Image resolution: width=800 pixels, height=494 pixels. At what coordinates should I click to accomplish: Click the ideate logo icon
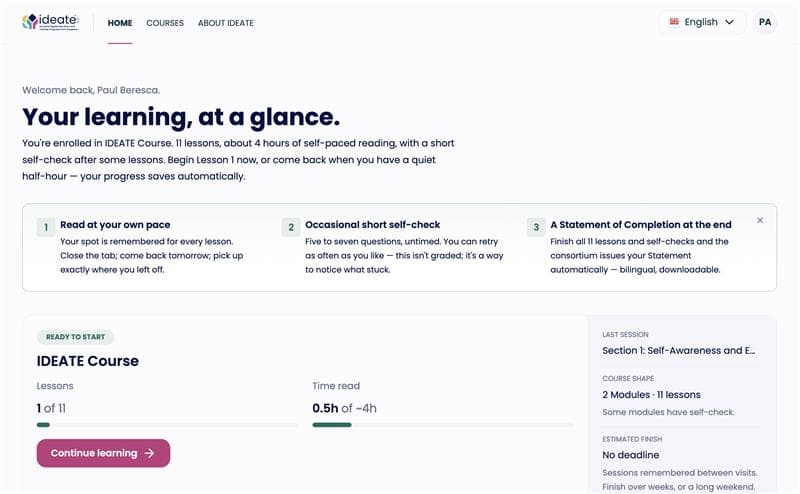point(30,21)
